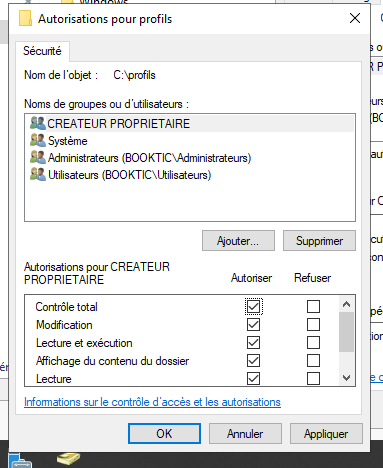Click the permissions list scrollbar thumb
The image size is (383, 468).
[x=346, y=332]
